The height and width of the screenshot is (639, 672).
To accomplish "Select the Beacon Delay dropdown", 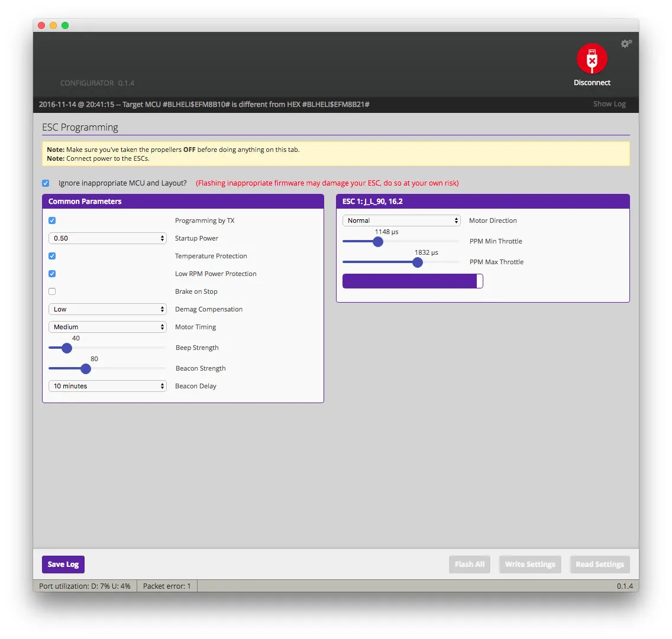I will tap(107, 386).
